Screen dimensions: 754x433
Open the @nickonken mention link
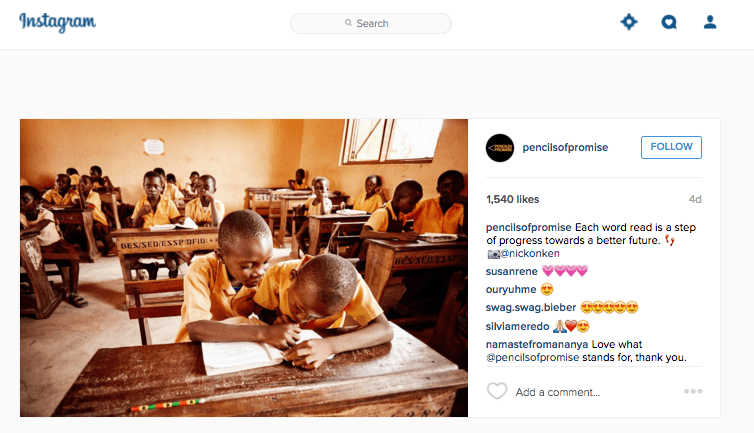pyautogui.click(x=529, y=254)
